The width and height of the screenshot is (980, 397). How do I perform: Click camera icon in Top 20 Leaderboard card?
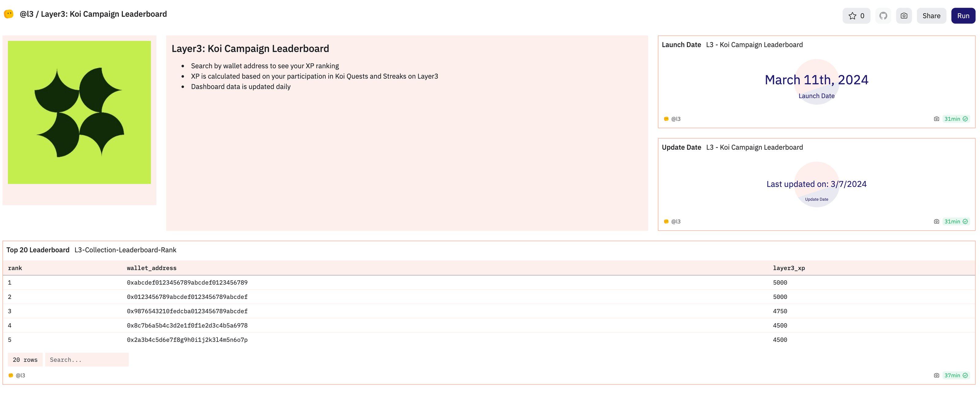pos(936,375)
